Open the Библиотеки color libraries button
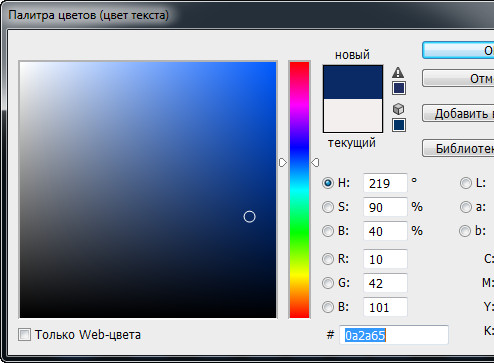Image resolution: width=494 pixels, height=363 pixels. [458, 148]
